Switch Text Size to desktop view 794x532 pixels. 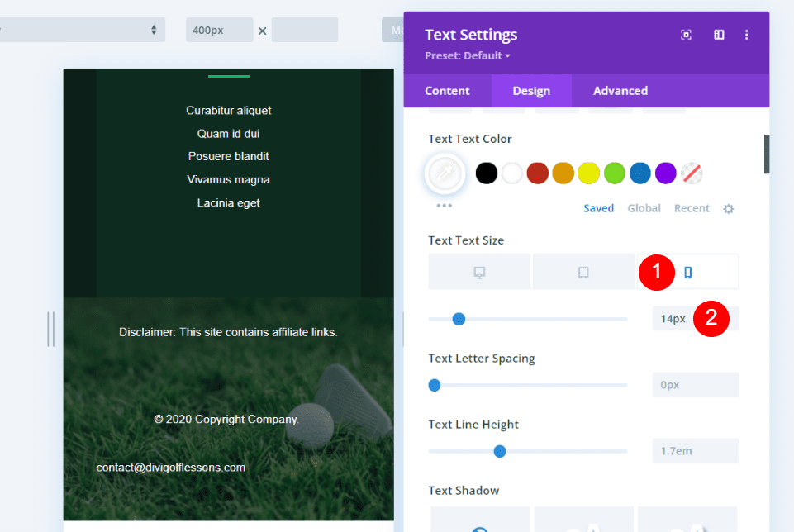coord(479,271)
